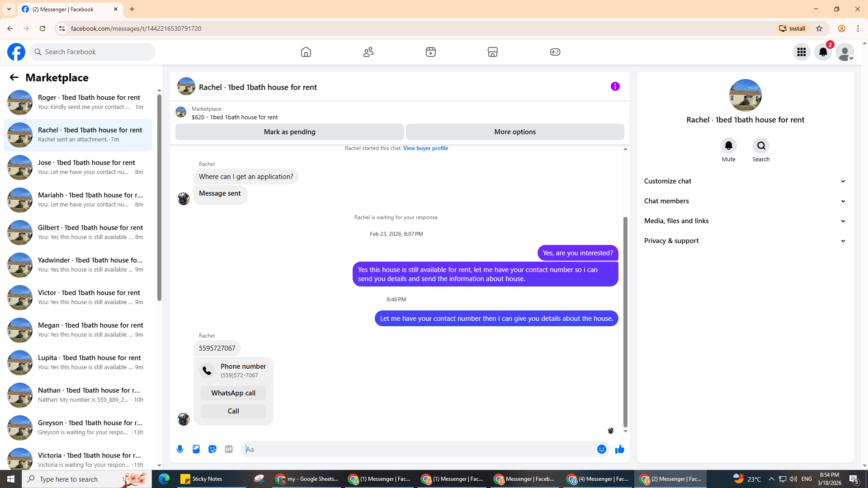The height and width of the screenshot is (488, 868).
Task: Open the GIF picker icon
Action: [229, 449]
